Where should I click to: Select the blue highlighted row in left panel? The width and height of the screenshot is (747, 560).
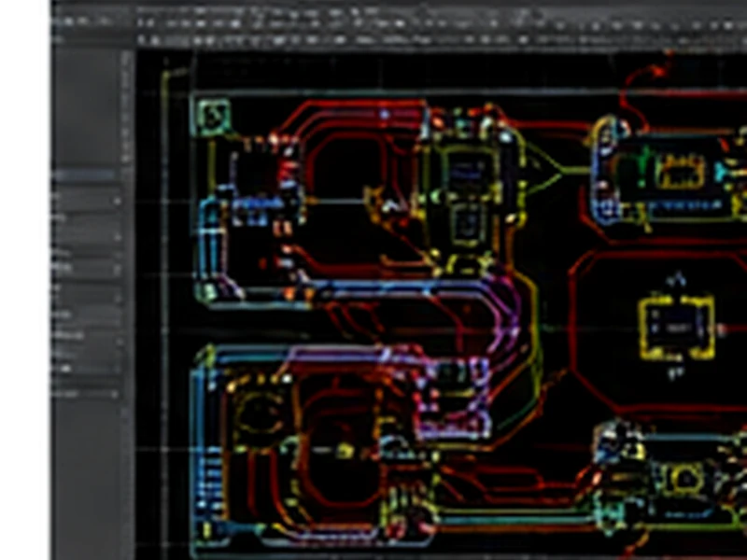[85, 175]
